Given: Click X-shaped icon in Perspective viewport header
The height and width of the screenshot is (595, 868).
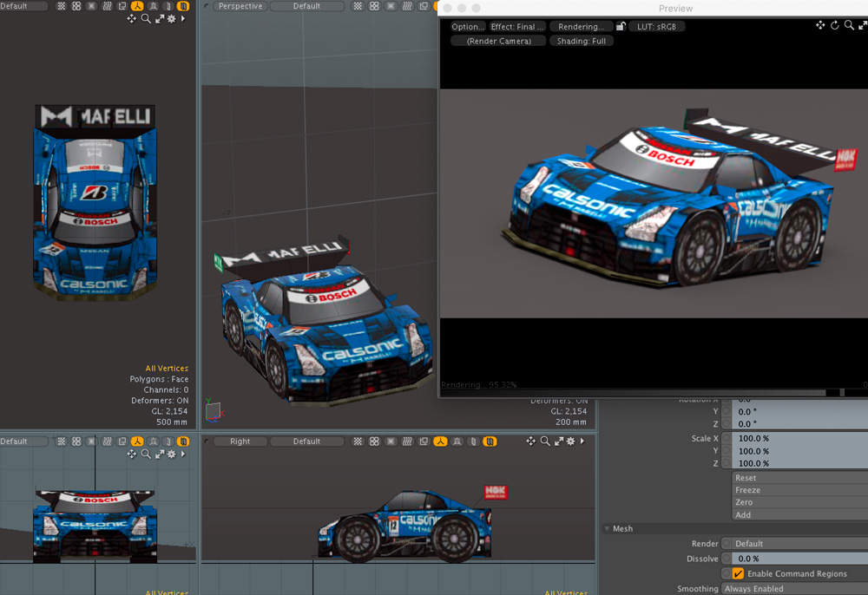Looking at the screenshot, I should coord(391,6).
